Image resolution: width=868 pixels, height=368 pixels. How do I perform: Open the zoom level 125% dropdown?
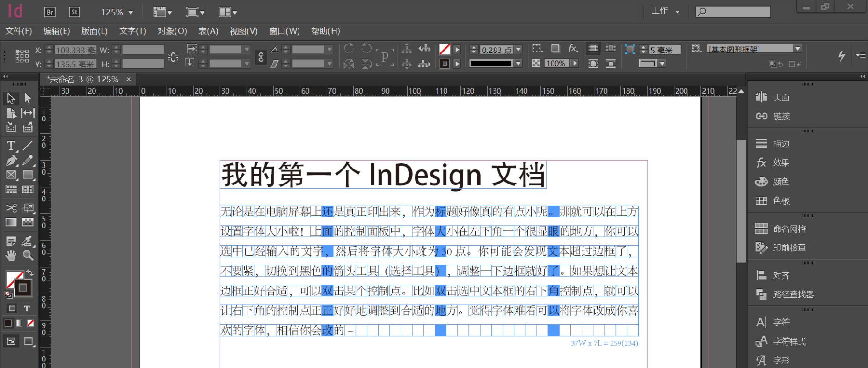tap(131, 13)
